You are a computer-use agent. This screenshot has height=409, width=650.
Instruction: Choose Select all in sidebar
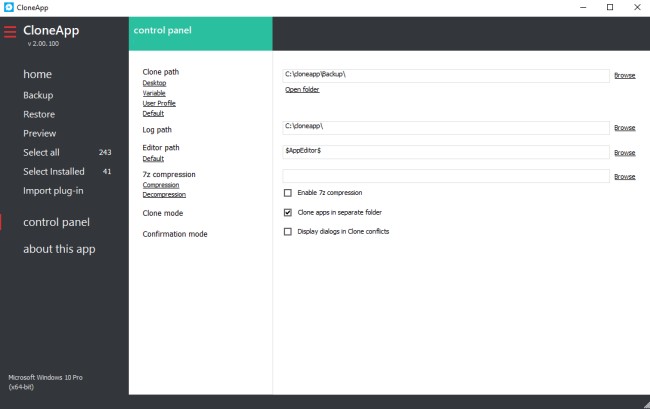tap(41, 152)
